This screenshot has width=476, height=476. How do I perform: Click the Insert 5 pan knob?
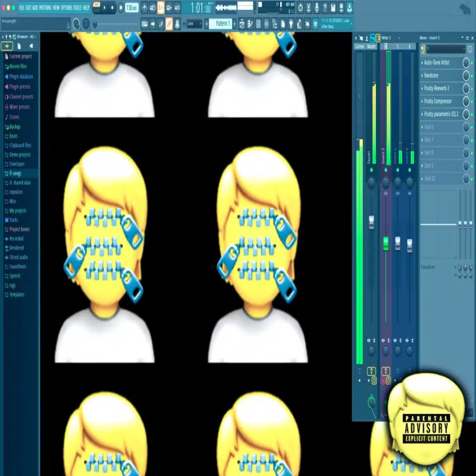click(385, 182)
